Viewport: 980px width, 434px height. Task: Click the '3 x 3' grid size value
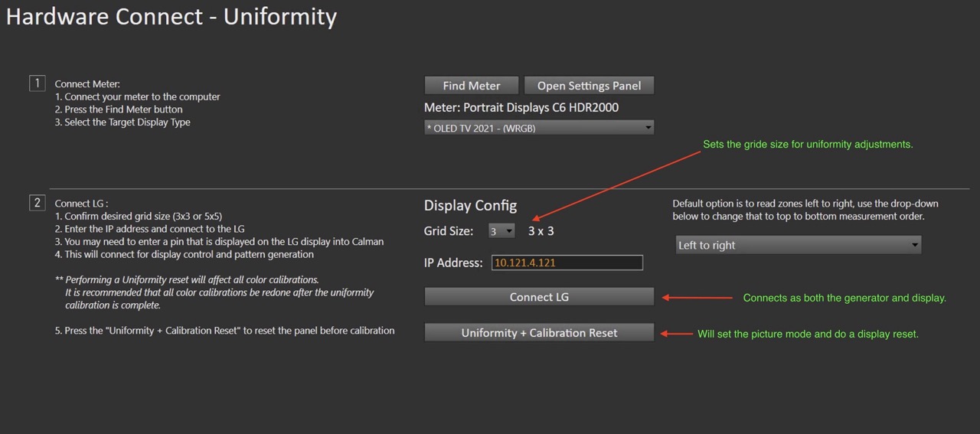541,230
